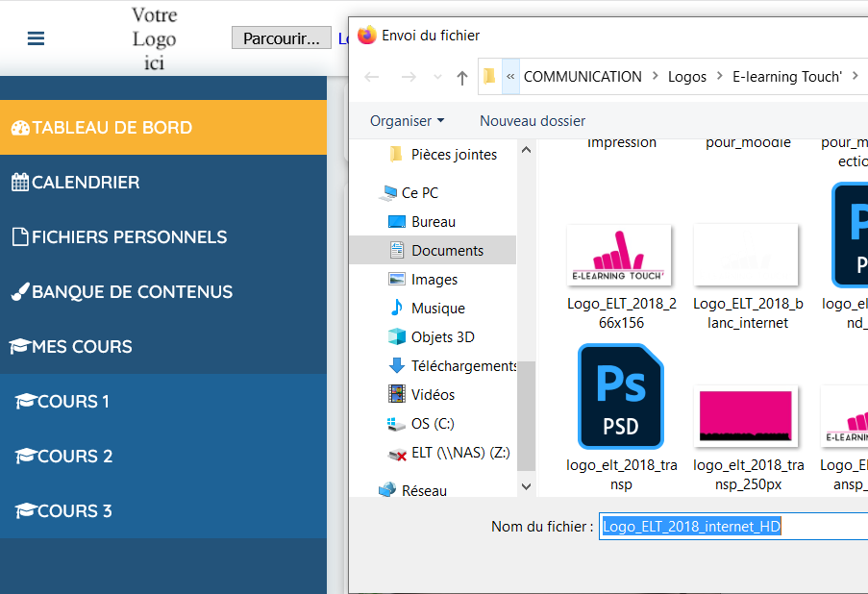
Task: Click the Objets 3D cube icon
Action: 397,336
